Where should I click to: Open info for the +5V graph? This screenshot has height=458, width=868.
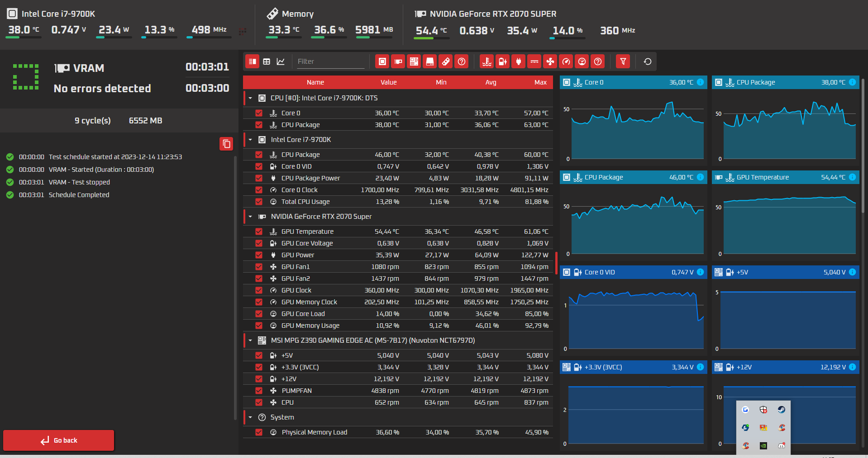852,272
